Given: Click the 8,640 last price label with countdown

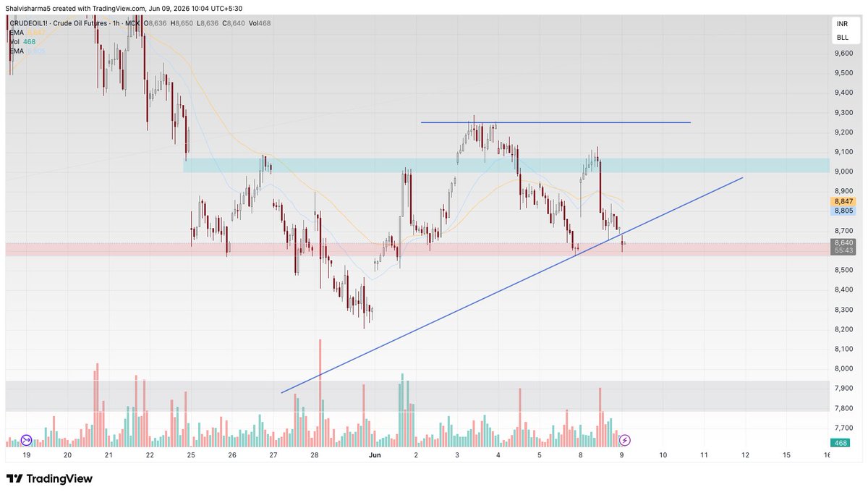Looking at the screenshot, I should point(843,246).
